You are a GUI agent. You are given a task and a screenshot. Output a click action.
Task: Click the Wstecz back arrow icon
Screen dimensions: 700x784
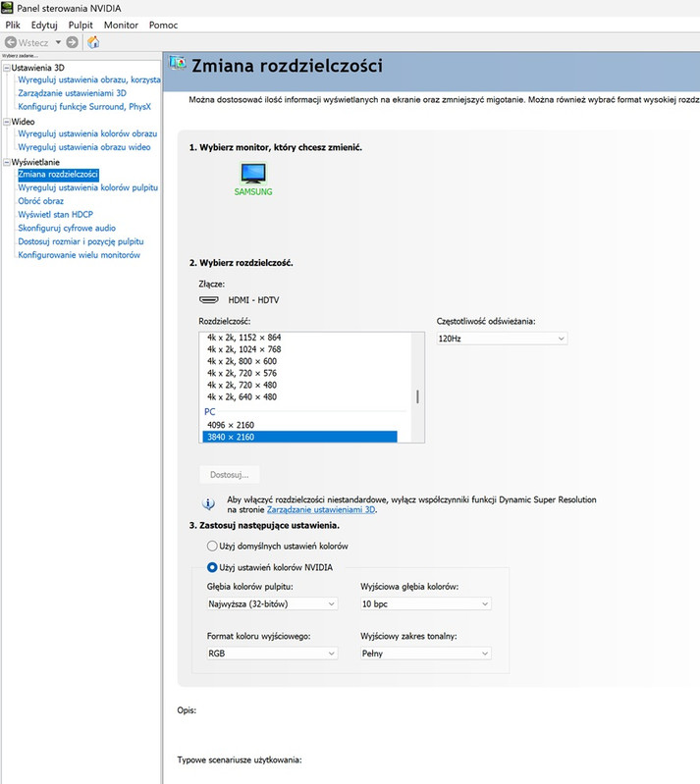pos(11,42)
